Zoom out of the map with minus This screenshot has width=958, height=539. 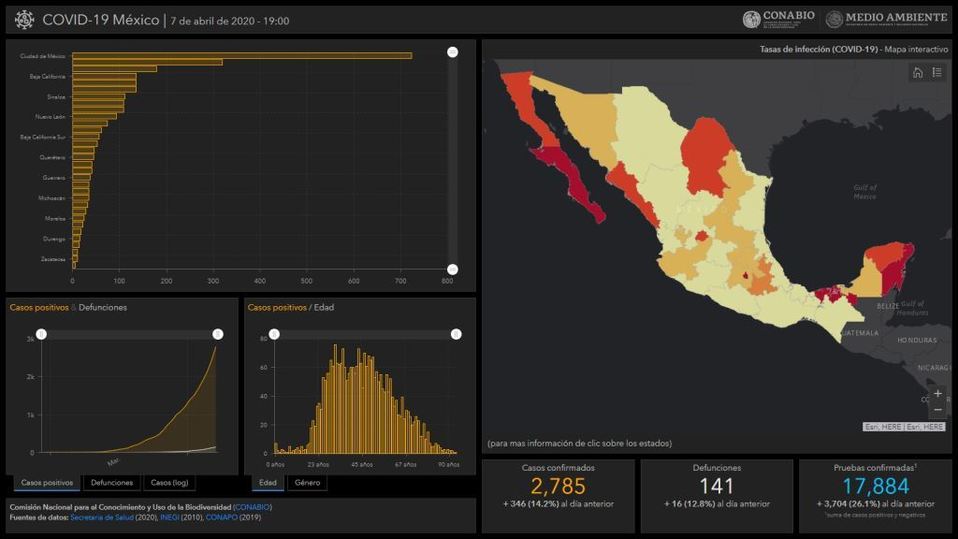click(x=937, y=410)
